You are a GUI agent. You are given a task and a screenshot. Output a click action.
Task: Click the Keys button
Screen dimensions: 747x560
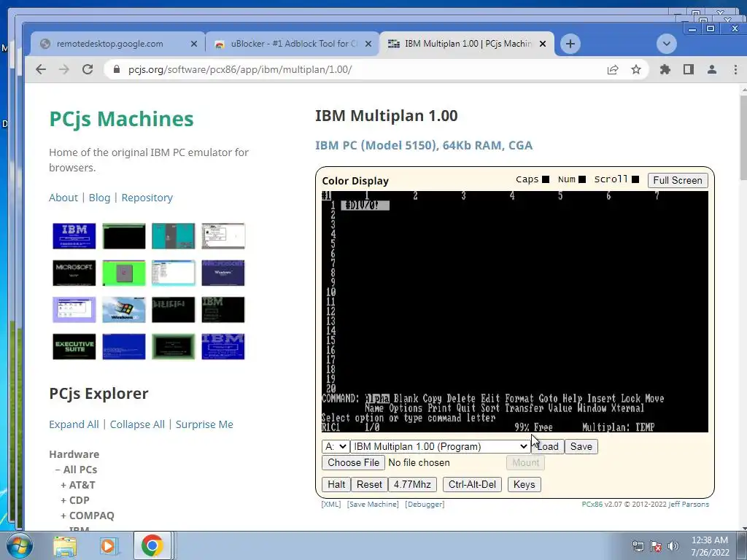(x=524, y=485)
